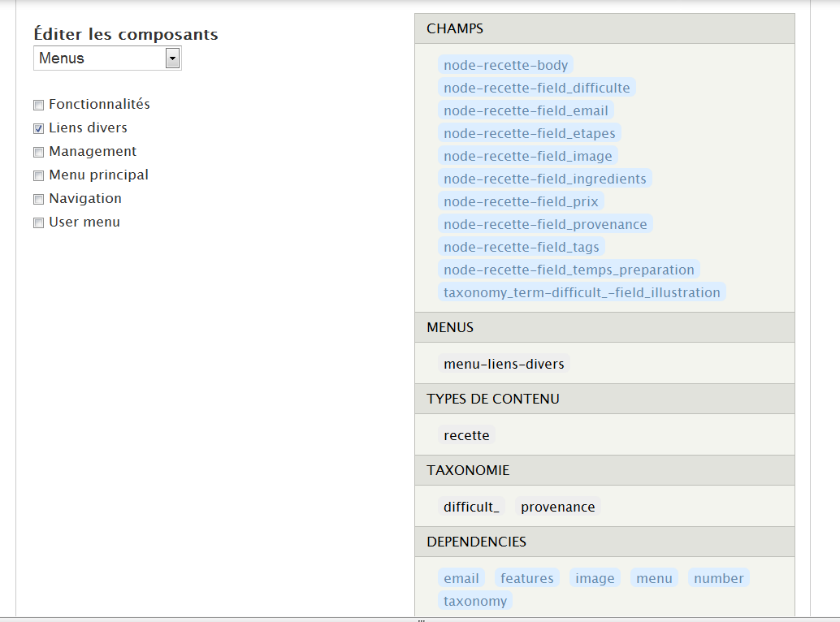Tick the Menu principal checkbox
Screen dimensions: 840x622
38,175
